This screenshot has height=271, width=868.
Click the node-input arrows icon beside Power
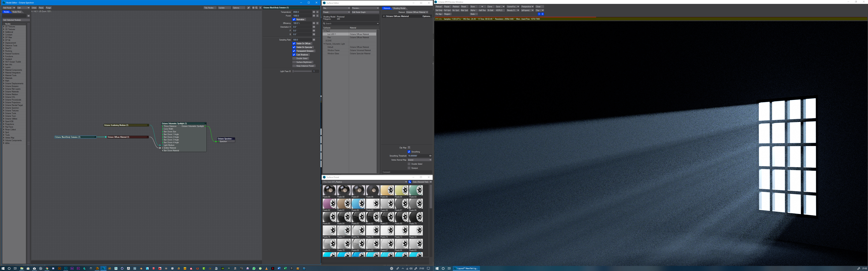pos(314,16)
